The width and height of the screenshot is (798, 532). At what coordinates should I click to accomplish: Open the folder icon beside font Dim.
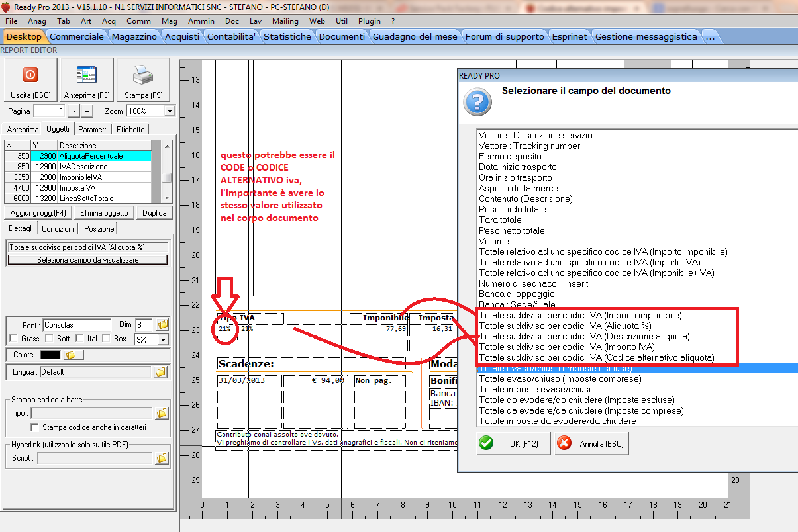[x=163, y=325]
